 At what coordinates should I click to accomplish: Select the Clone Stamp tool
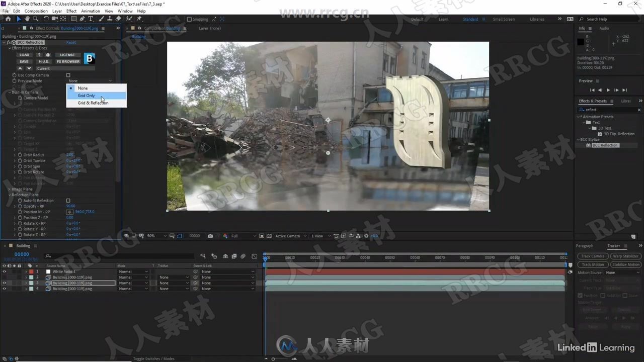(109, 19)
